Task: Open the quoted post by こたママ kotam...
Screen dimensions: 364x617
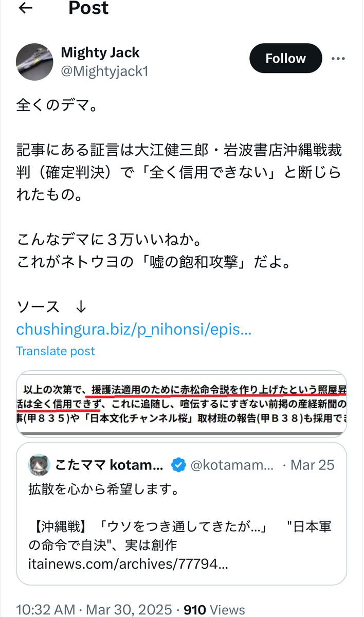Action: [181, 514]
